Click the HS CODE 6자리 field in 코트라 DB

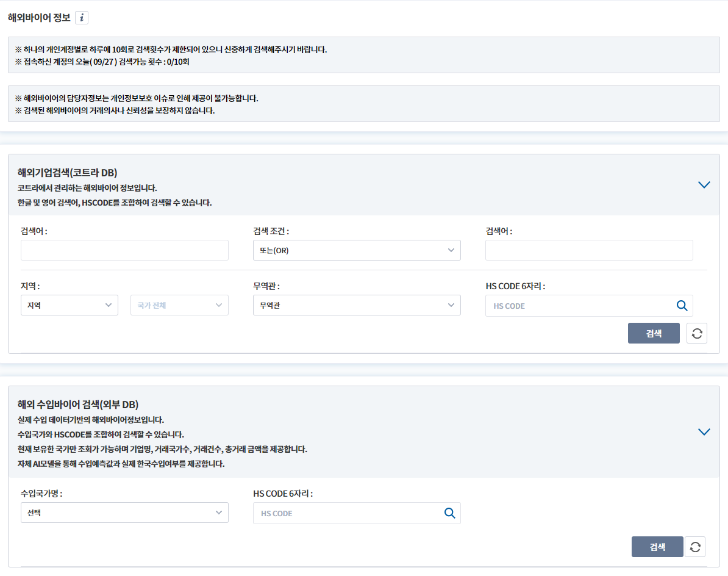579,306
